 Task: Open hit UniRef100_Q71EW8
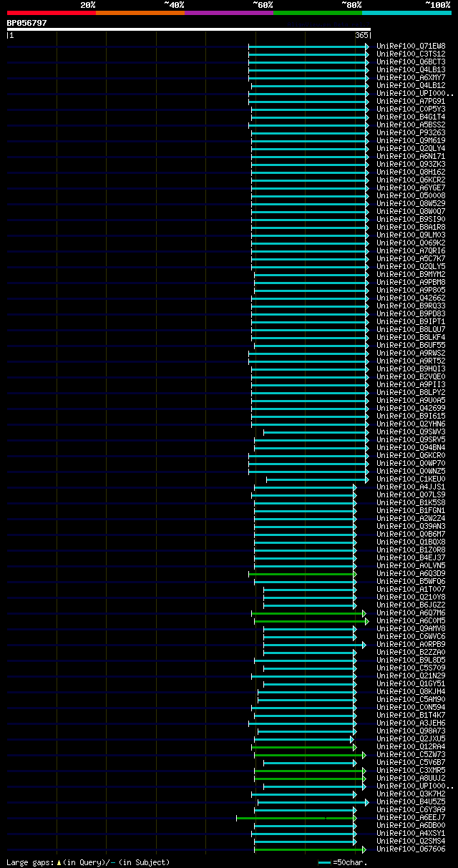point(411,46)
